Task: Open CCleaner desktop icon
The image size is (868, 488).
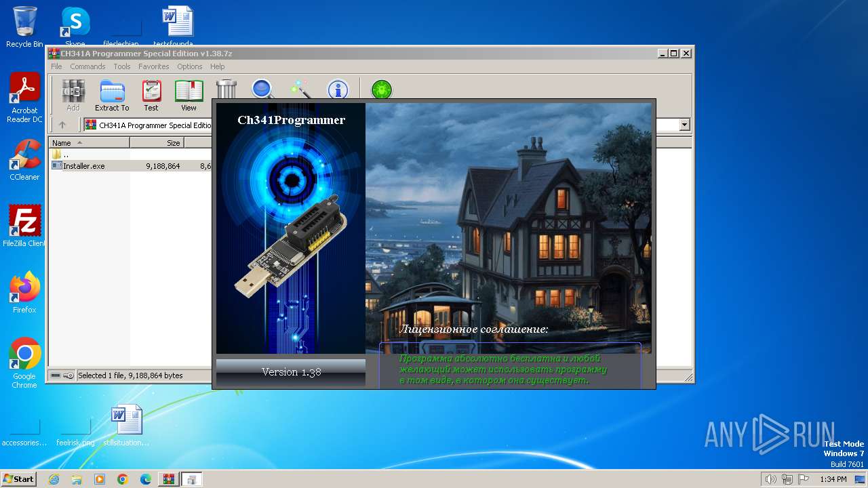Action: (24, 160)
